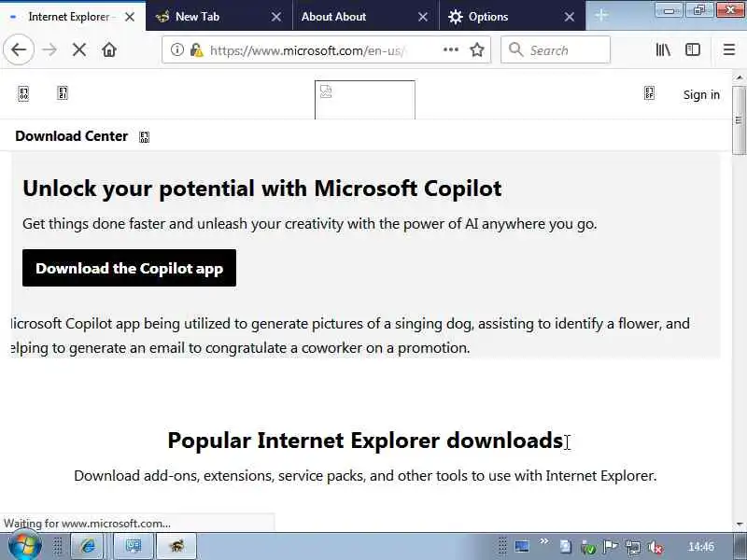Open Internet Explorer from the taskbar

tap(87, 546)
